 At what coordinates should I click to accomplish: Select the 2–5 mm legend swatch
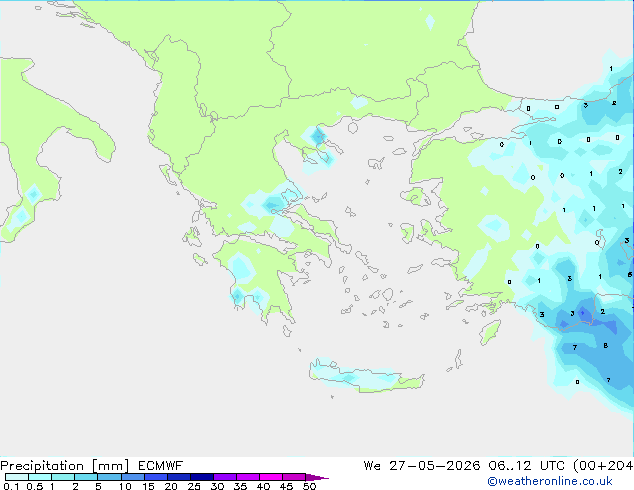pos(86,477)
